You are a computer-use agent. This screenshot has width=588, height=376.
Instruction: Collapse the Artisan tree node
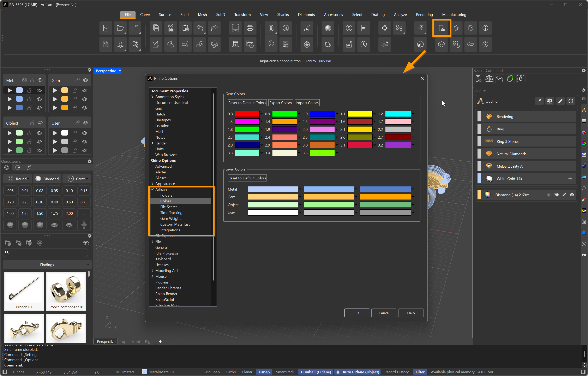(152, 190)
